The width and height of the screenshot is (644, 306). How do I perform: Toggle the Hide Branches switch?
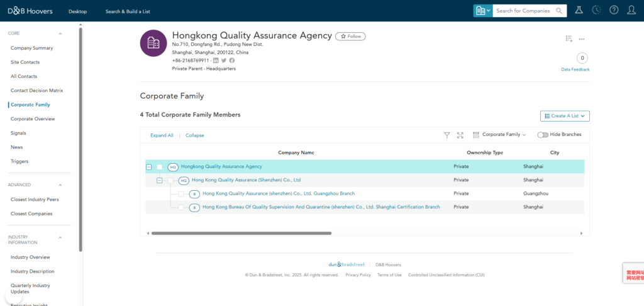[542, 135]
